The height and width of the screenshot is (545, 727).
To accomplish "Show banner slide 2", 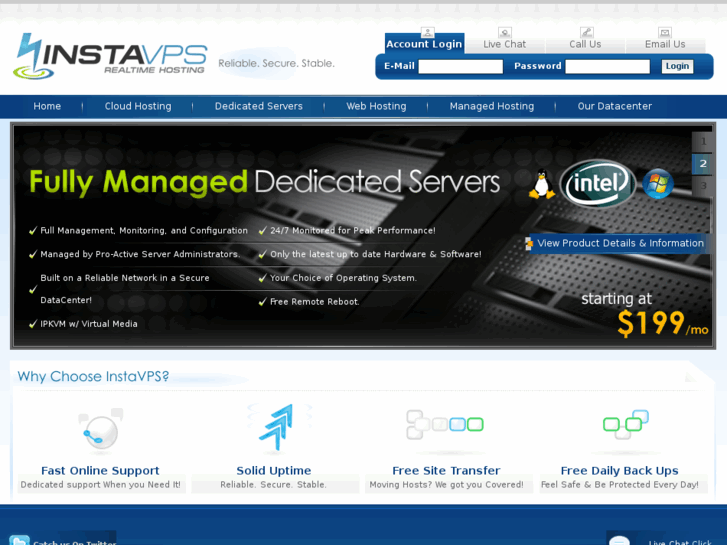I will (x=702, y=164).
